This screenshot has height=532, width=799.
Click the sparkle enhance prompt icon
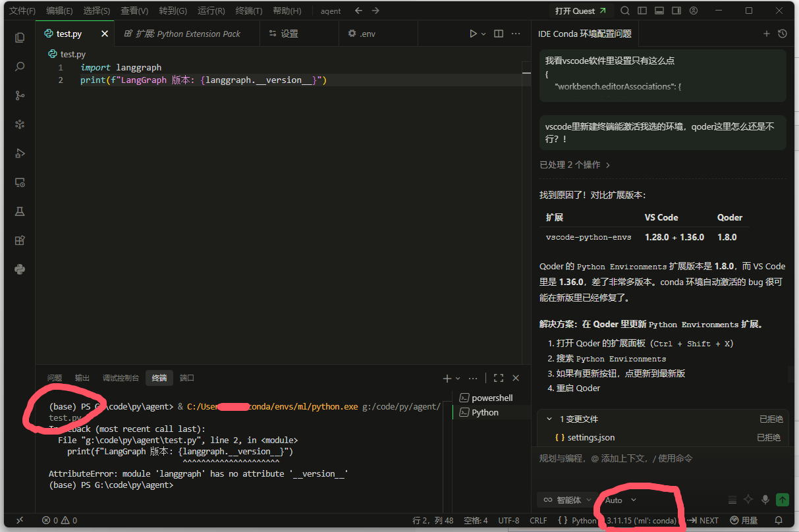click(748, 500)
